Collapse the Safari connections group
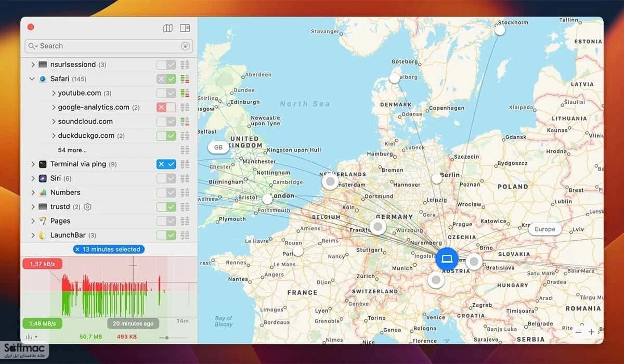 (x=32, y=79)
